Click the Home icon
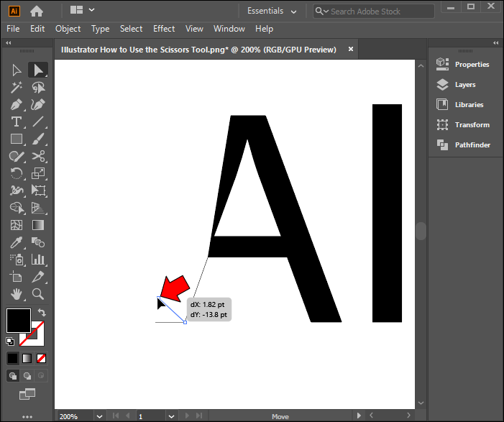The height and width of the screenshot is (422, 504). coord(37,11)
